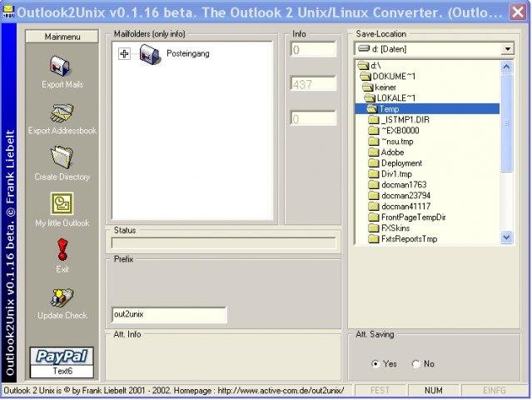
Task: Select the Yes radio under Alt. Saving
Action: pos(375,364)
